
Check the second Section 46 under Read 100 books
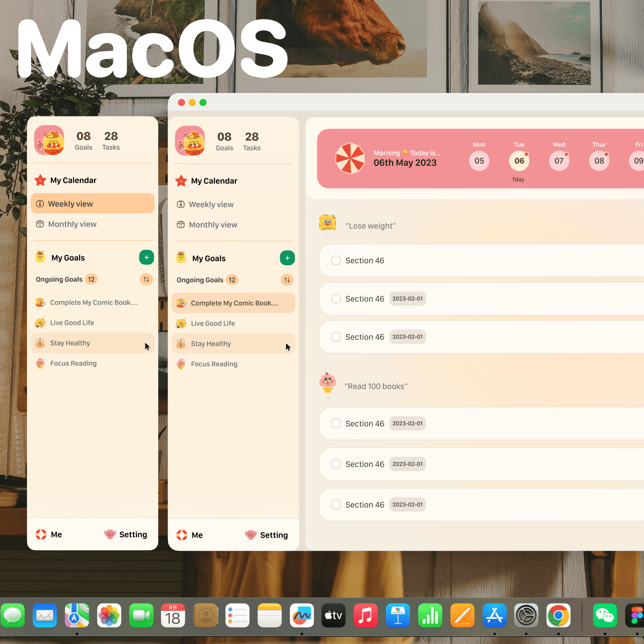(336, 464)
